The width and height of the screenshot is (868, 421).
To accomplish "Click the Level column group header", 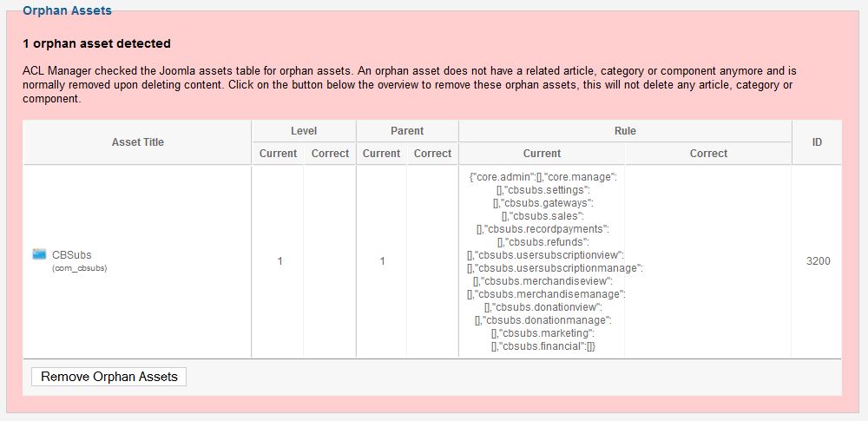I will coord(304,131).
